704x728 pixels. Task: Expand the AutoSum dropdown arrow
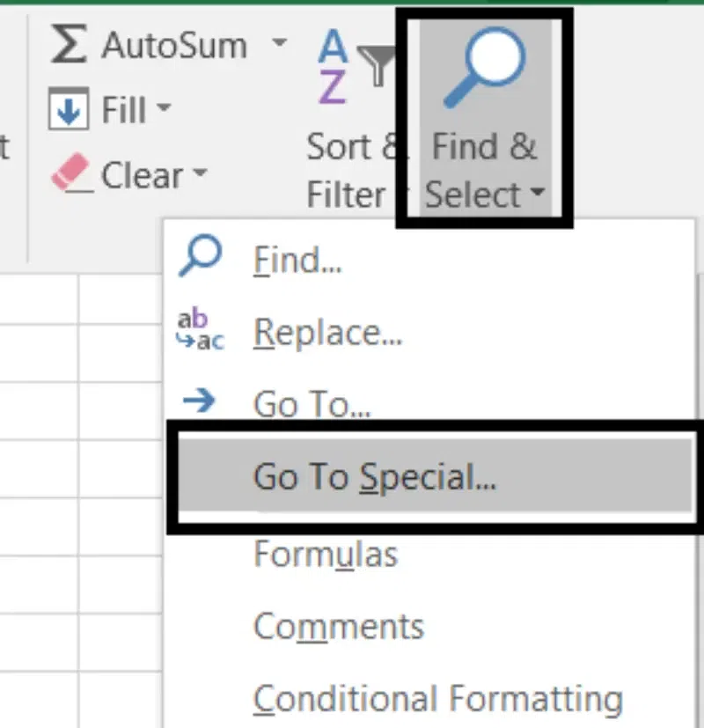pos(279,42)
